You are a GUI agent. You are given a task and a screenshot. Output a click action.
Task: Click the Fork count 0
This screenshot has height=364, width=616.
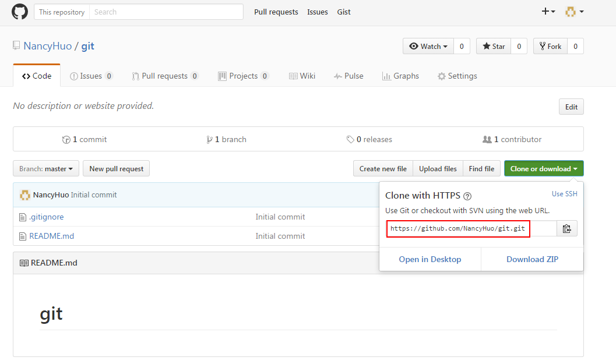576,47
